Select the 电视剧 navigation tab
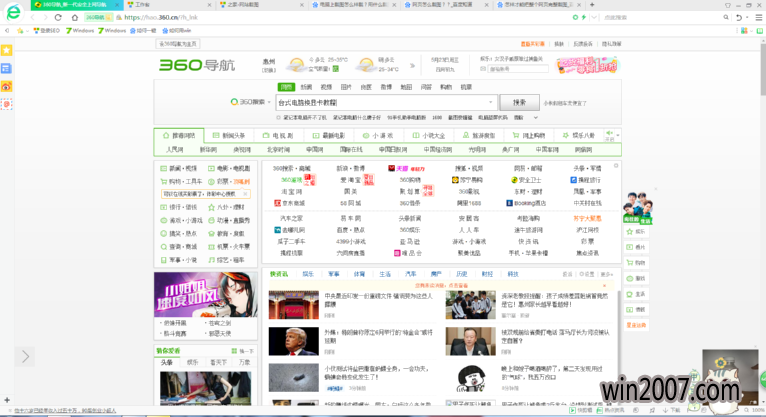 [278, 135]
